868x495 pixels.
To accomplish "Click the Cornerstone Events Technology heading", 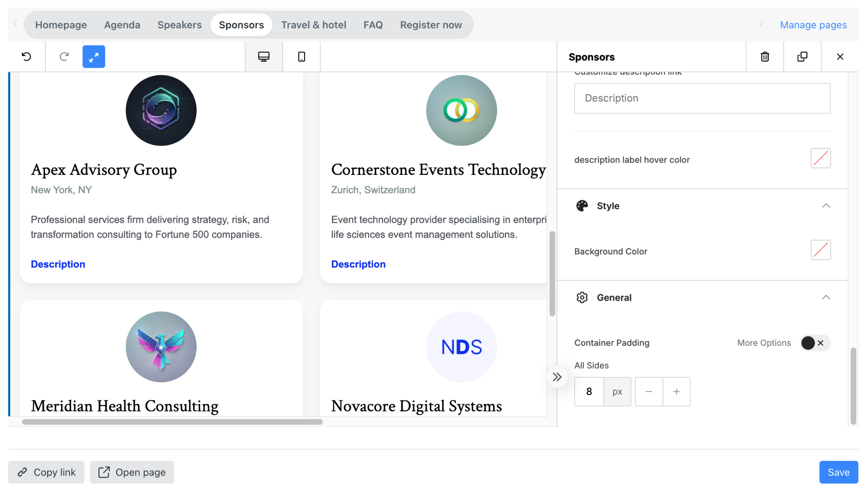I will (x=438, y=170).
